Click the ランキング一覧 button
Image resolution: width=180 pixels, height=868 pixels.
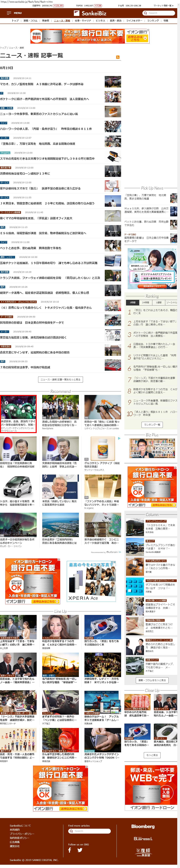(x=152, y=425)
